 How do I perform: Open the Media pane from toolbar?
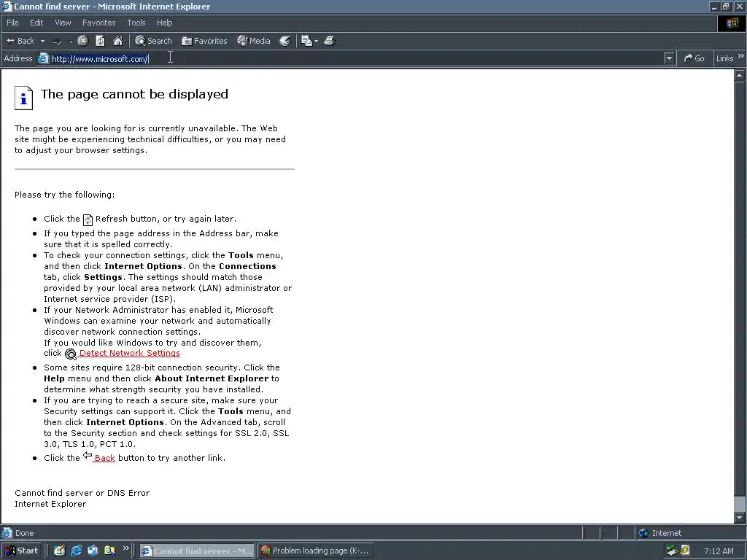coord(254,41)
